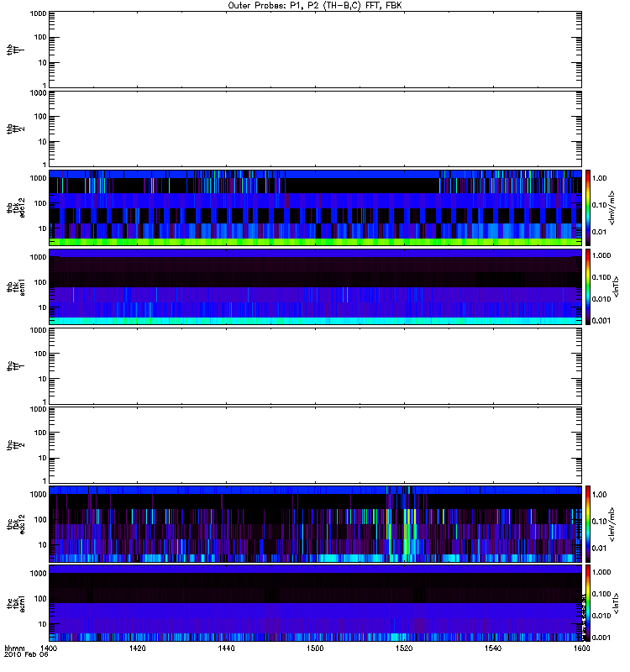This screenshot has height=672, width=630.
Task: Select the empty thc fff 1 panel
Action: point(316,366)
